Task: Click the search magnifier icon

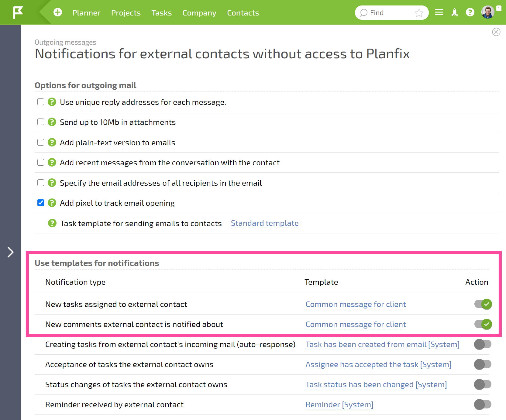Action: [363, 13]
